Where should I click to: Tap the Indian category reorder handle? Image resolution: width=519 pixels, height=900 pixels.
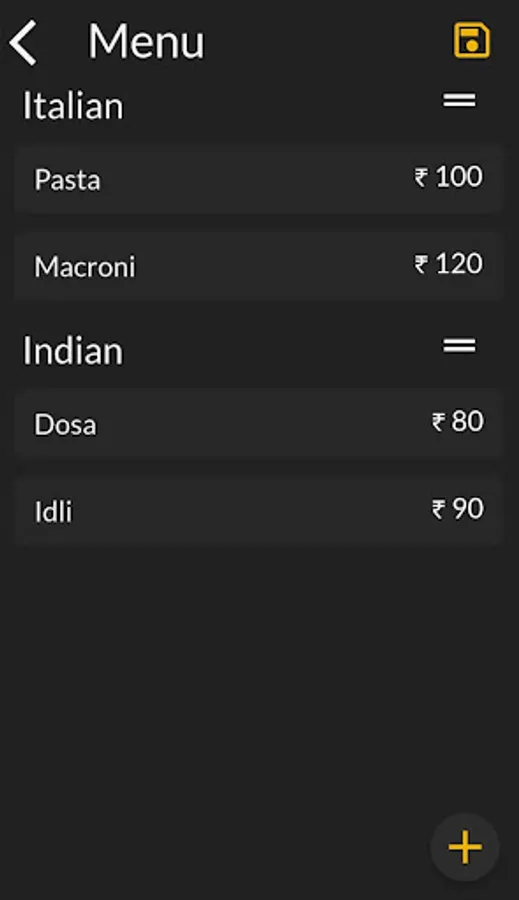click(x=459, y=346)
